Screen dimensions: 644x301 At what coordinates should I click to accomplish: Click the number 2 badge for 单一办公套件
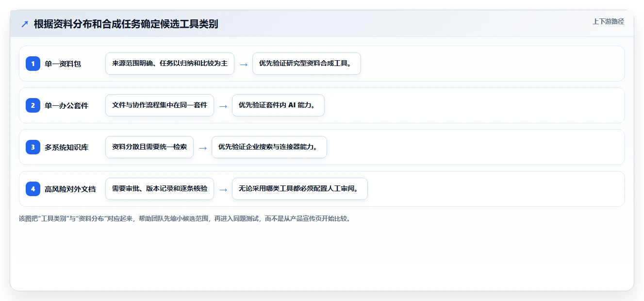pos(33,105)
